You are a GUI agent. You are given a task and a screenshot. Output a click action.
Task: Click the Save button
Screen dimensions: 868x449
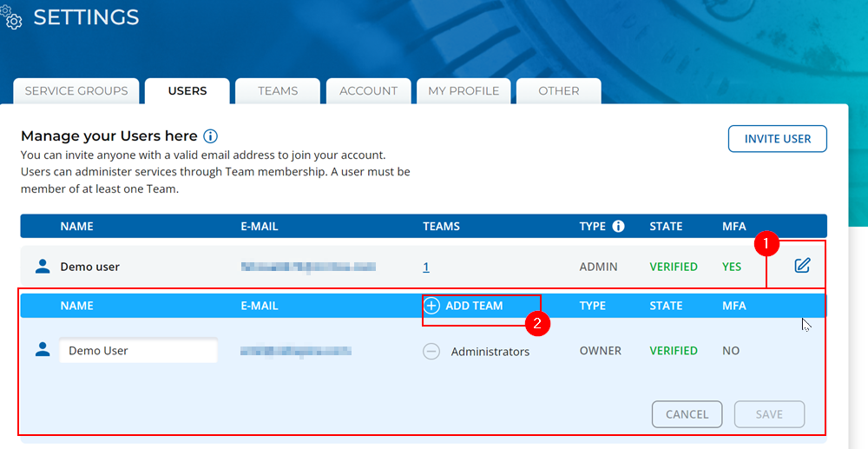[769, 414]
